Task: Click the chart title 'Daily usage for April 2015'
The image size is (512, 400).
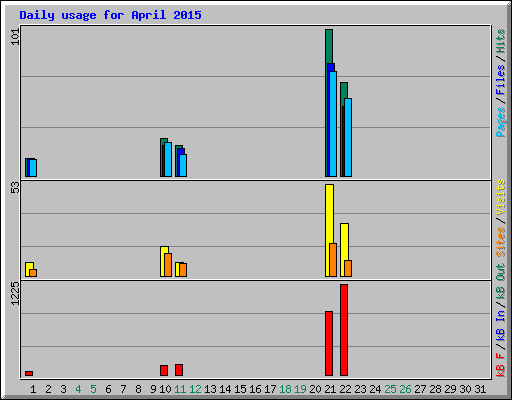Action: 110,15
